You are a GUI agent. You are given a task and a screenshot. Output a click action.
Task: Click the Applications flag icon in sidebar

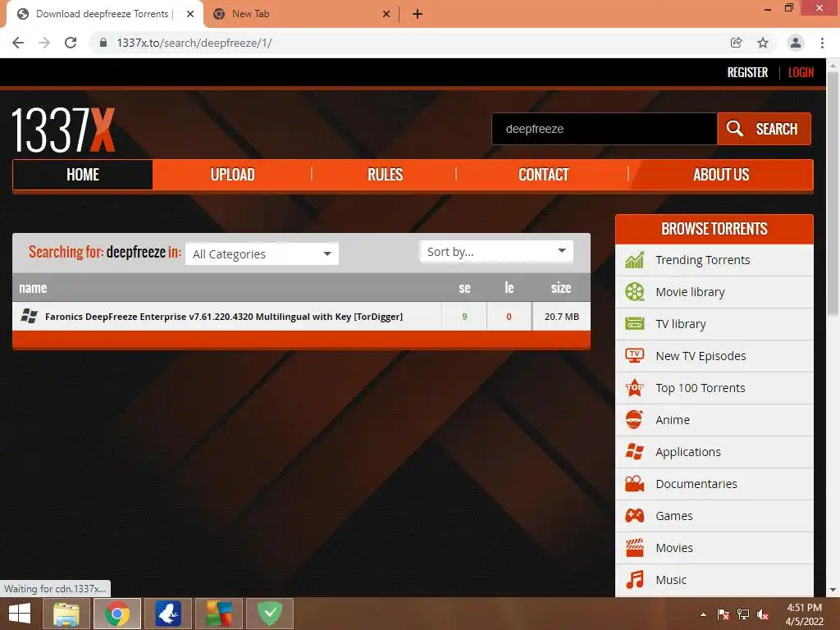pyautogui.click(x=634, y=452)
